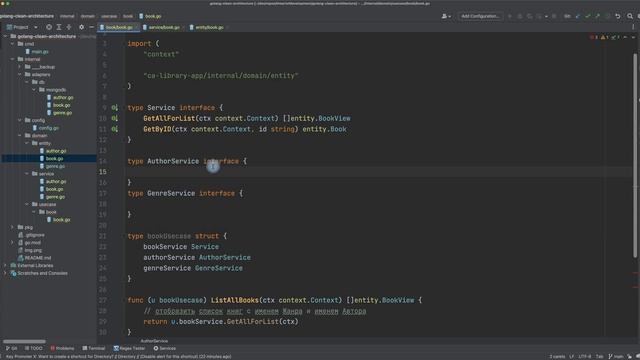Click the 'domain' breadcrumb in navigation bar
This screenshot has width=640, height=360.
click(x=87, y=16)
